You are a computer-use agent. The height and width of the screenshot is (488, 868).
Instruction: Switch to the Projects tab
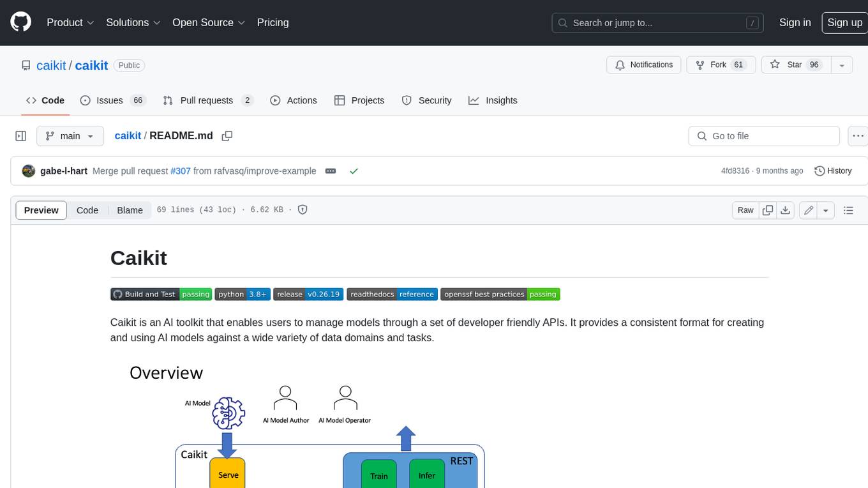click(359, 100)
